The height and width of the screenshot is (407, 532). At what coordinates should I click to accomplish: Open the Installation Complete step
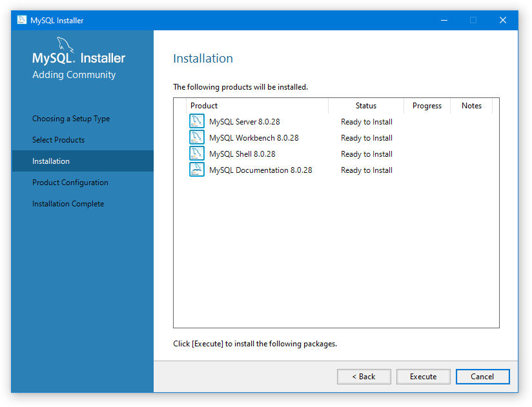pos(68,204)
